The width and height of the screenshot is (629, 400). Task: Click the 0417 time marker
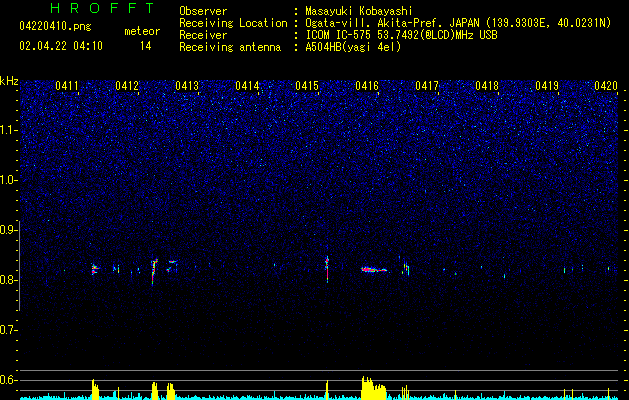427,86
